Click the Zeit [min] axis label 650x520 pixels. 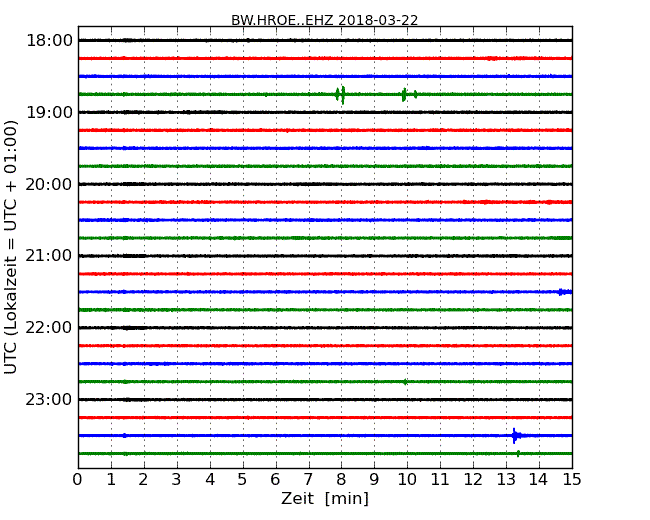(325, 498)
